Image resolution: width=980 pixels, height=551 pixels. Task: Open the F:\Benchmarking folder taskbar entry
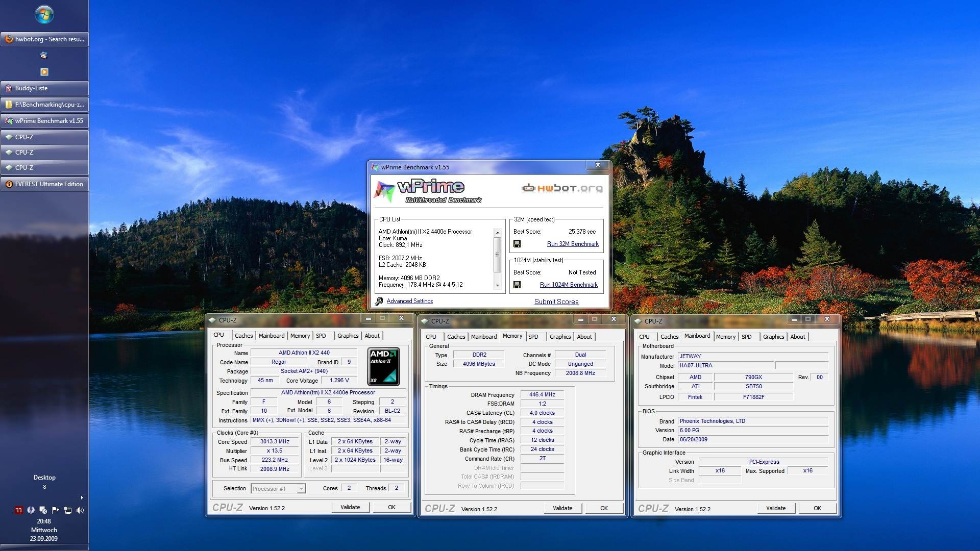click(x=44, y=105)
